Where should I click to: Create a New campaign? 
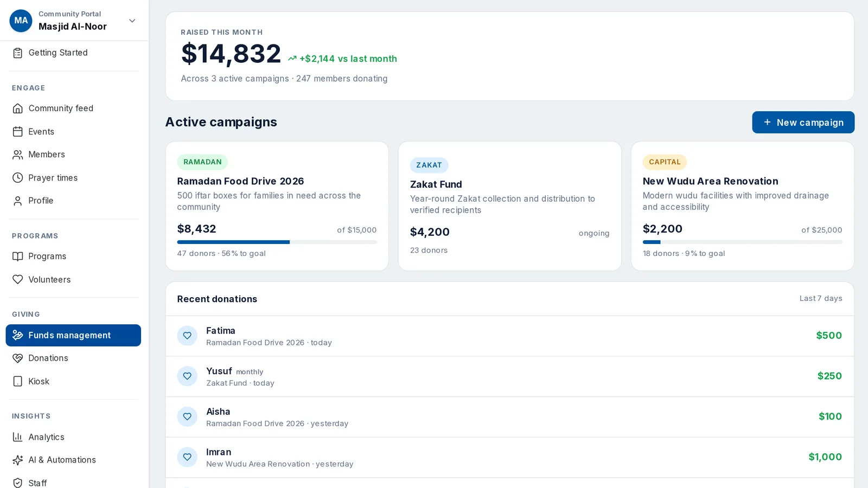coord(803,123)
